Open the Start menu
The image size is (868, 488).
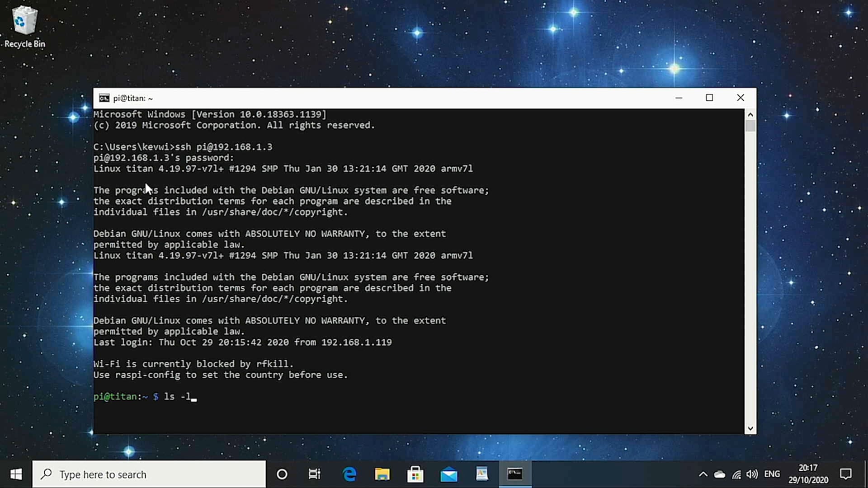click(16, 474)
